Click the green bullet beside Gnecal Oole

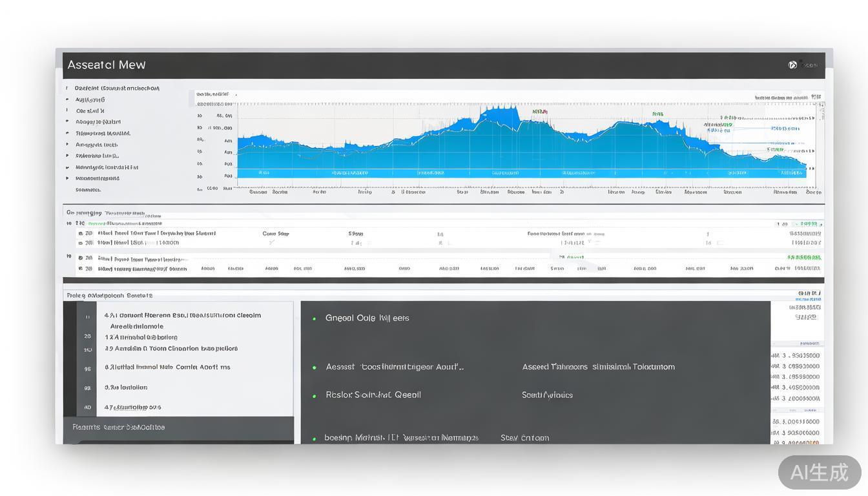point(315,318)
